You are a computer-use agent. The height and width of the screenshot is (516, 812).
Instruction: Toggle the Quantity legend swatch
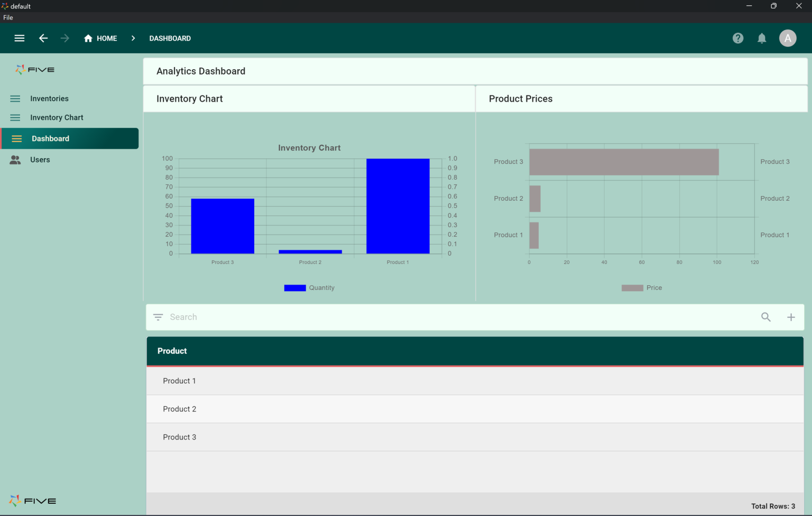[x=295, y=288]
